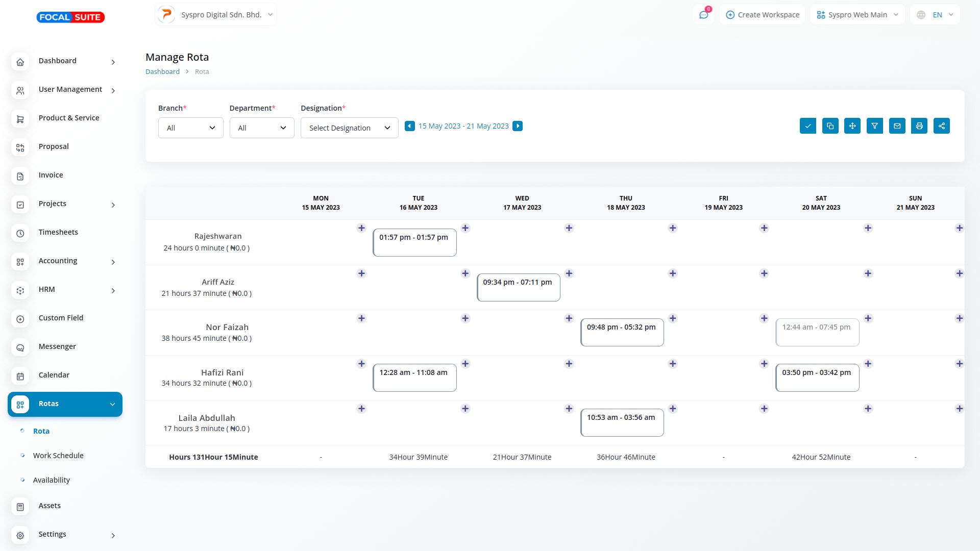
Task: Expand the Syspro Web Main workspace selector
Action: [857, 15]
